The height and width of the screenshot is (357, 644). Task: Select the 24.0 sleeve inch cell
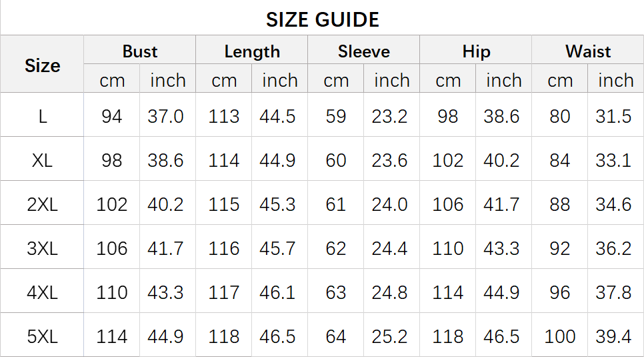tap(390, 204)
